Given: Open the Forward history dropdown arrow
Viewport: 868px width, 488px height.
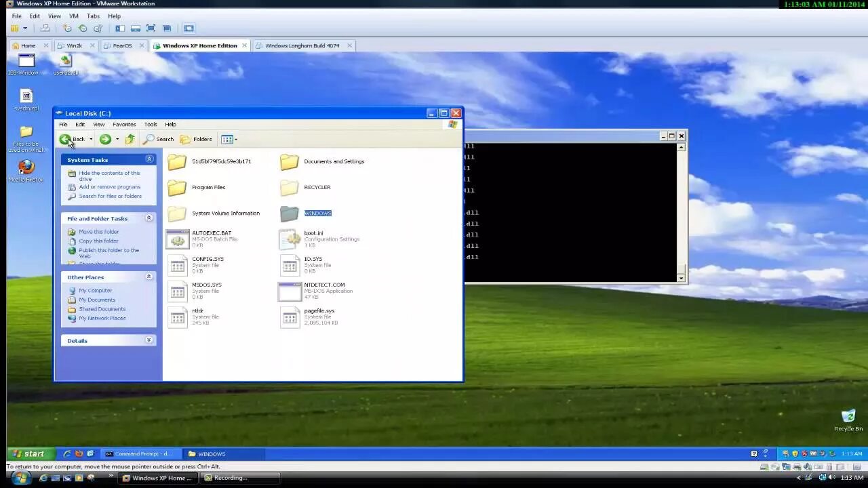Looking at the screenshot, I should coord(117,139).
